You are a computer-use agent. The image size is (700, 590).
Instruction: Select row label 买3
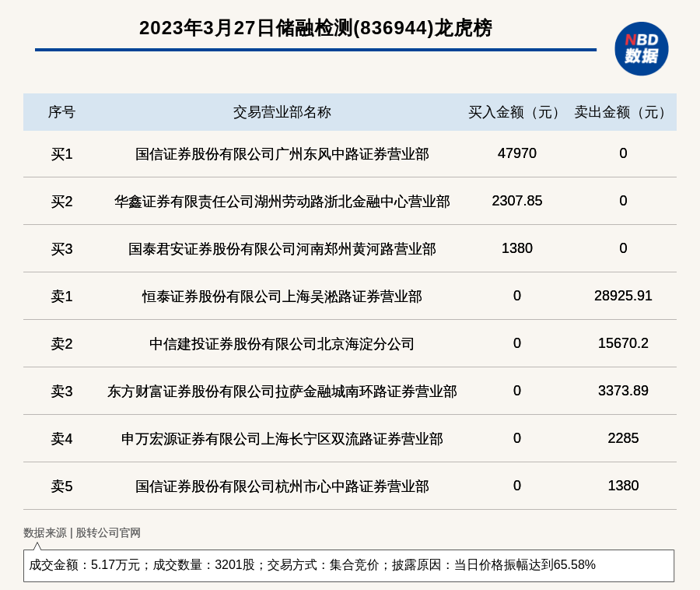pos(61,249)
